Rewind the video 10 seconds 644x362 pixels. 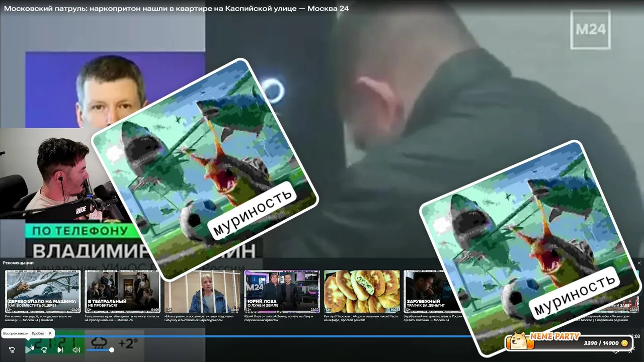(x=12, y=350)
